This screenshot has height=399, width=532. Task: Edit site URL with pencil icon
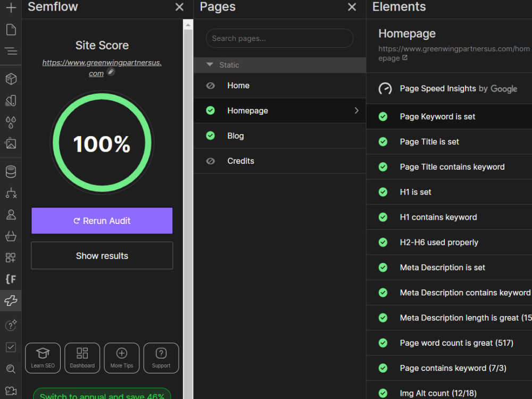111,72
